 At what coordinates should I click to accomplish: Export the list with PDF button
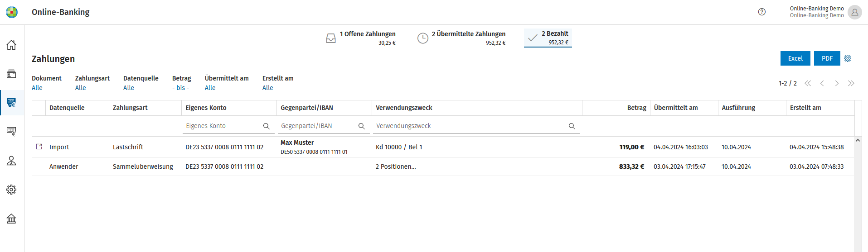827,58
